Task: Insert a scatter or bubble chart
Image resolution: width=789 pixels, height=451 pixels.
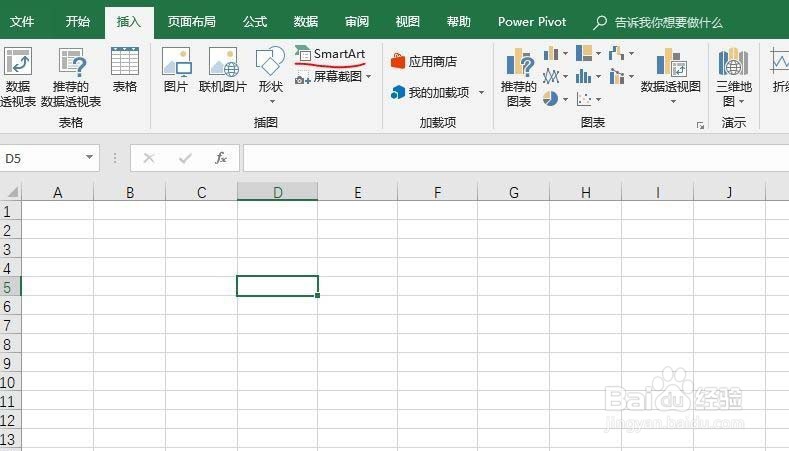Action: (x=584, y=99)
